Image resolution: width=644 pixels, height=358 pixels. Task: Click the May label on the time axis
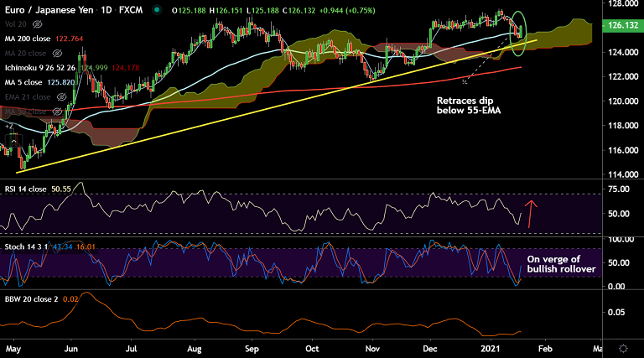pos(13,349)
